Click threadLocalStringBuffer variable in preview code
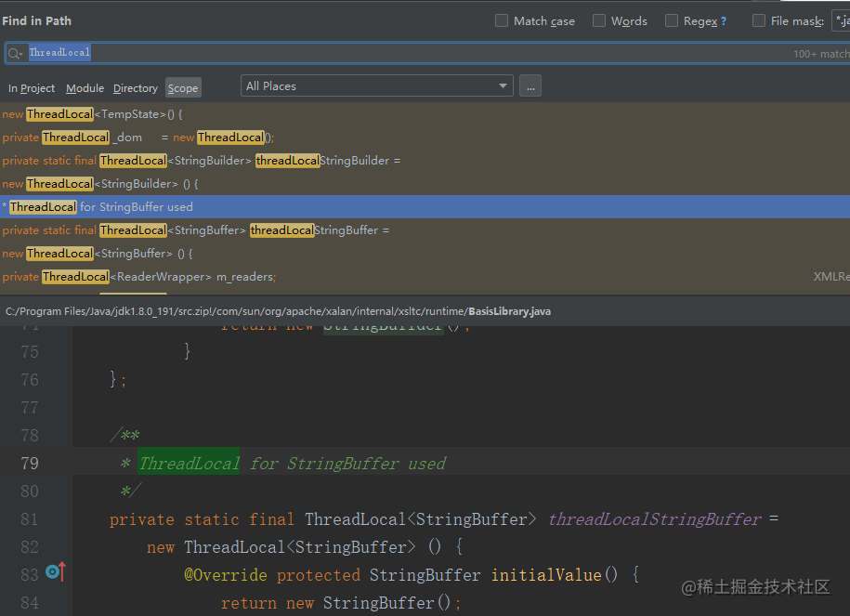This screenshot has height=616, width=850. [655, 519]
